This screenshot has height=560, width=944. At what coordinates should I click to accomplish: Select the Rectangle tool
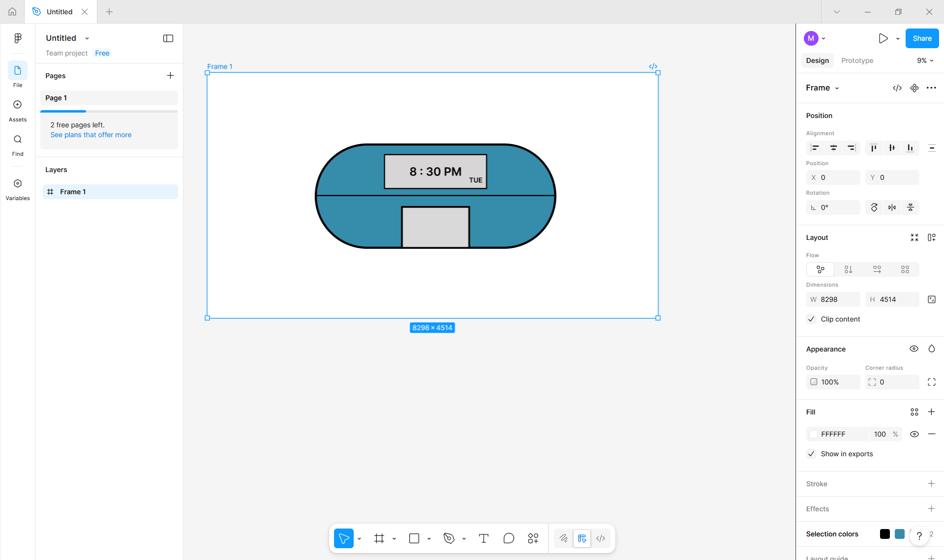(414, 538)
